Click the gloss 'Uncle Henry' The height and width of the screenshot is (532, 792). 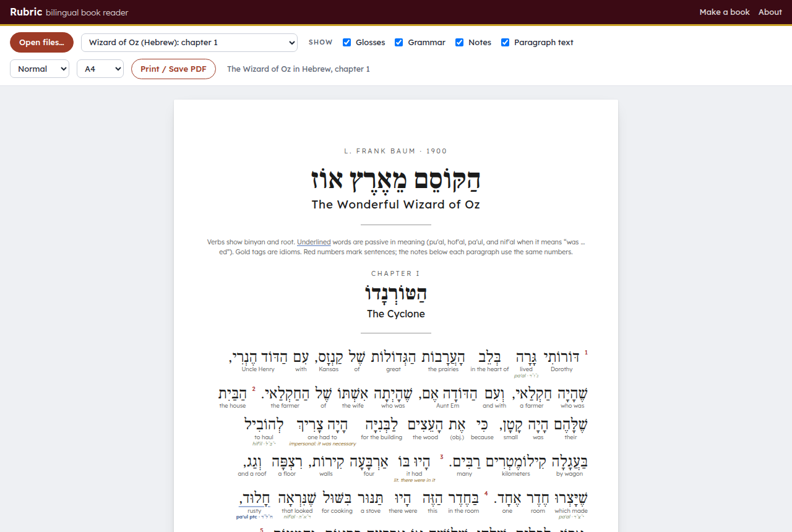click(x=258, y=369)
